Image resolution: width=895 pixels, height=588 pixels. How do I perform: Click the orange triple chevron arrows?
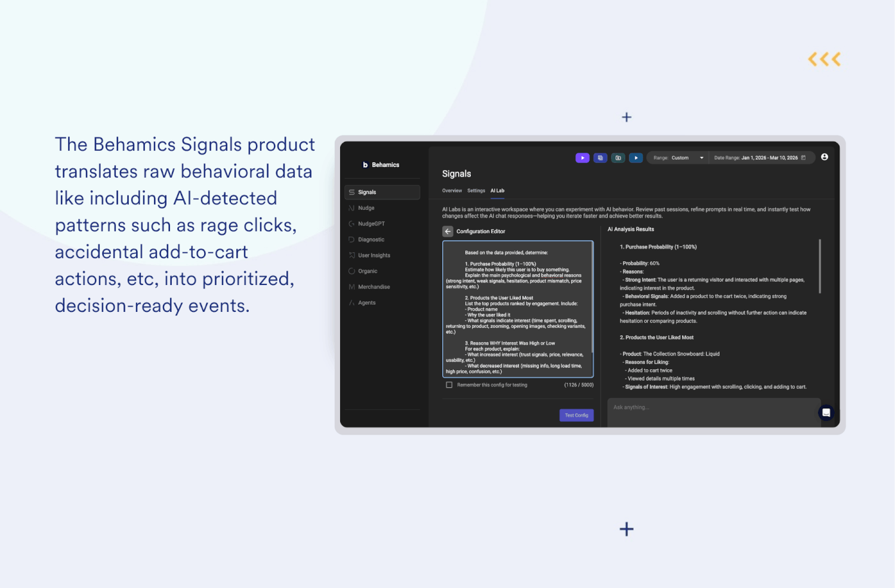825,59
